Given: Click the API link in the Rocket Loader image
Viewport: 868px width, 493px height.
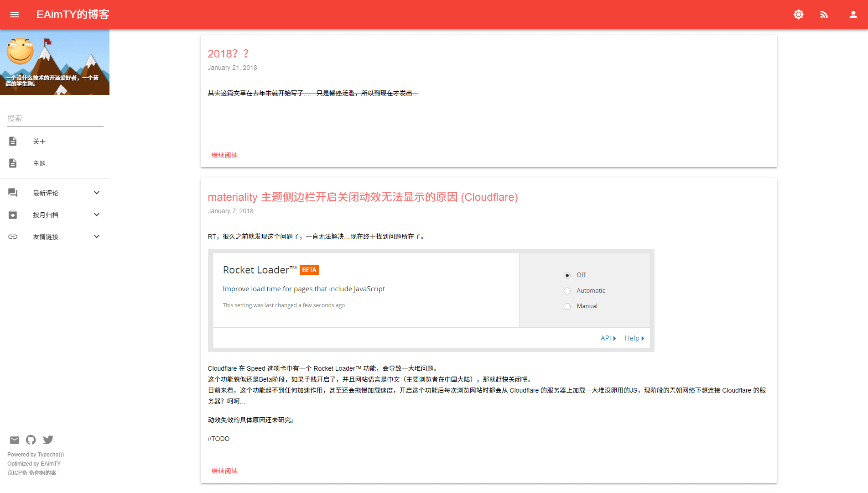Looking at the screenshot, I should tap(608, 338).
